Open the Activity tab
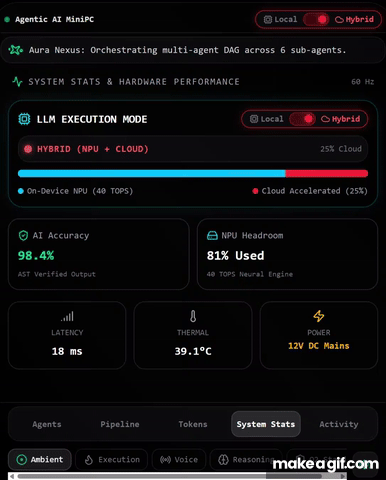The image size is (386, 480). (x=339, y=424)
